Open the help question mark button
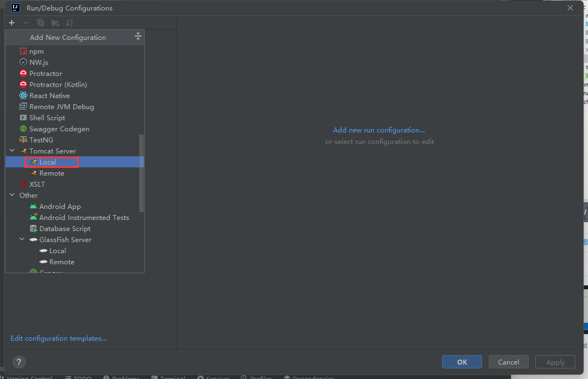The height and width of the screenshot is (379, 588). (19, 362)
